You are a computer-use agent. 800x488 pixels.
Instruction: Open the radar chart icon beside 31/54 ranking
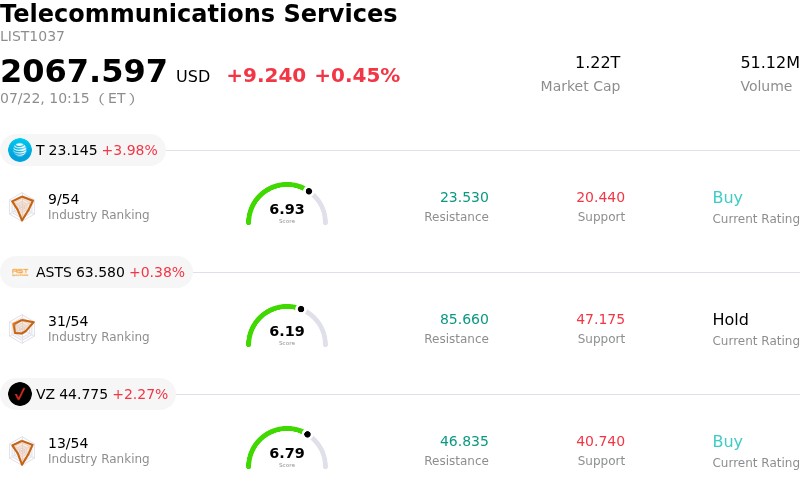pos(22,329)
